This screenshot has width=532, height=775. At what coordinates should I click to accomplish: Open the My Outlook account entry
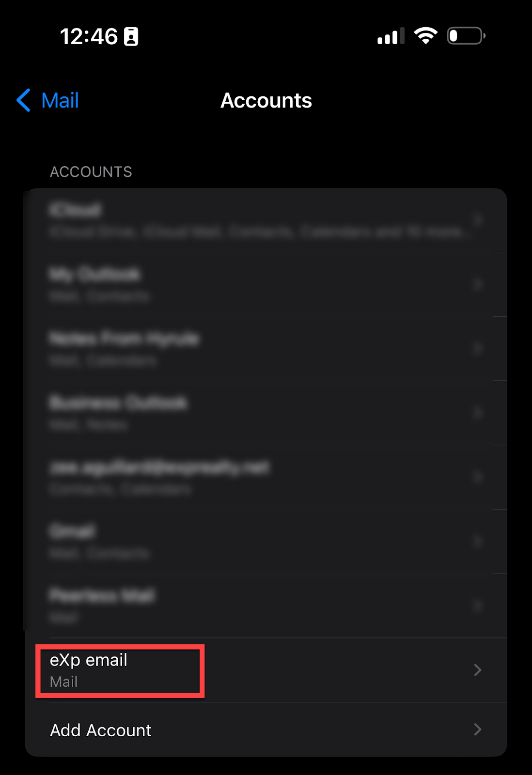point(266,284)
